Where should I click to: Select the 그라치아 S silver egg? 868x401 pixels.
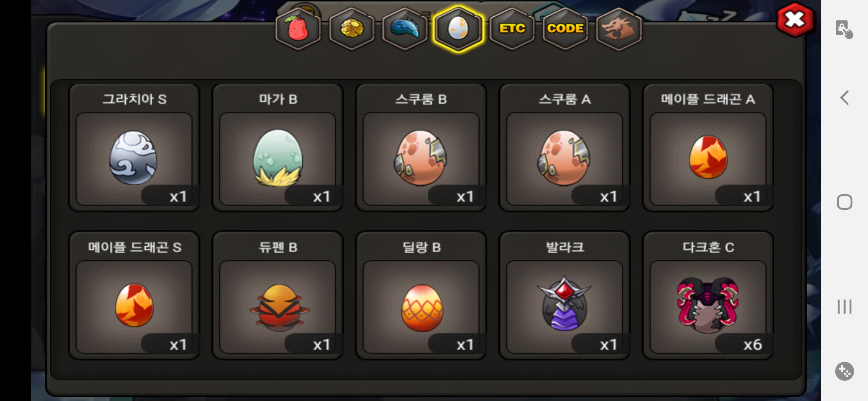tap(134, 148)
